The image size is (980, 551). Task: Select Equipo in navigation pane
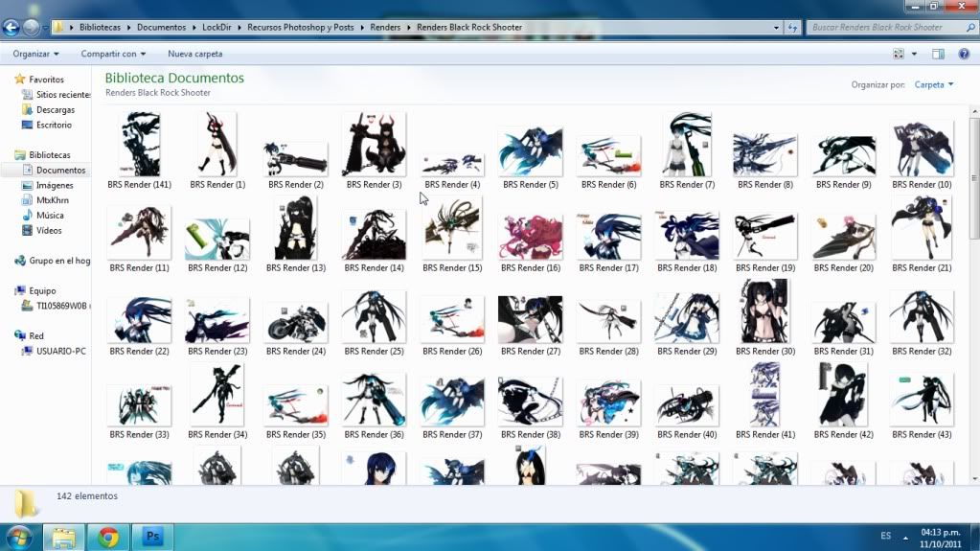click(x=35, y=290)
